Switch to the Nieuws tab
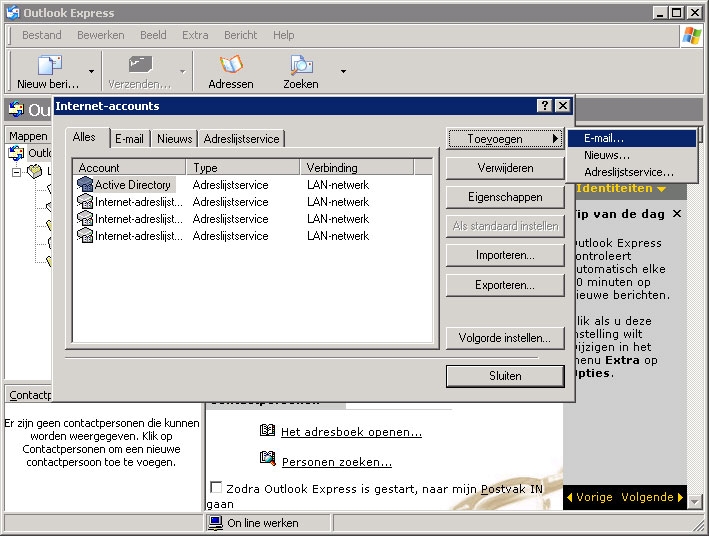The height and width of the screenshot is (536, 709). click(175, 139)
